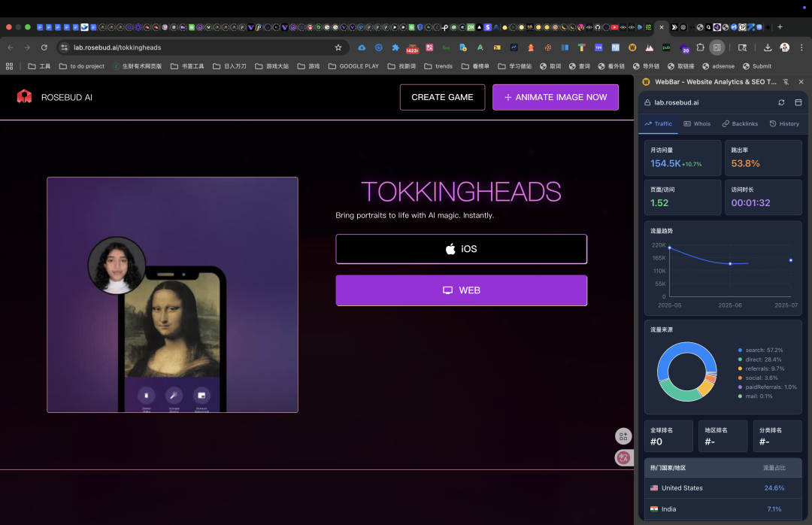Click the social: 3.6% legend entry

pos(758,378)
